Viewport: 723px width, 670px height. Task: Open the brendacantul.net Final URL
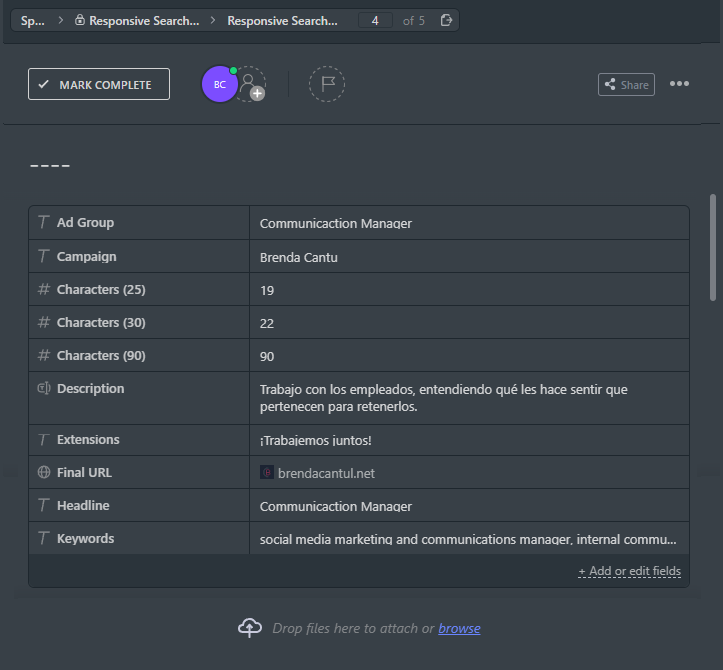pos(326,473)
